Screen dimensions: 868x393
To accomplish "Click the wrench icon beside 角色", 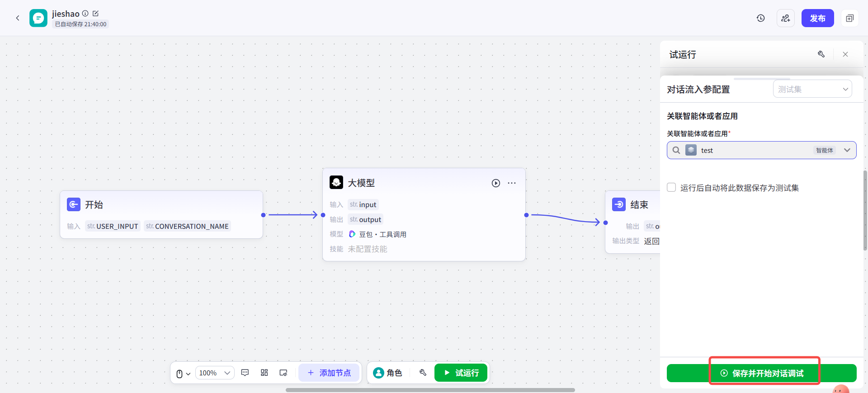I will coord(423,373).
